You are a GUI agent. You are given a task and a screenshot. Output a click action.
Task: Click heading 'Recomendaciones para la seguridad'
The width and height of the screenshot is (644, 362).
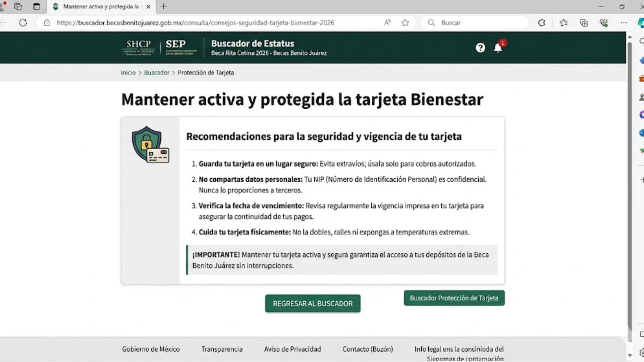pos(324,136)
